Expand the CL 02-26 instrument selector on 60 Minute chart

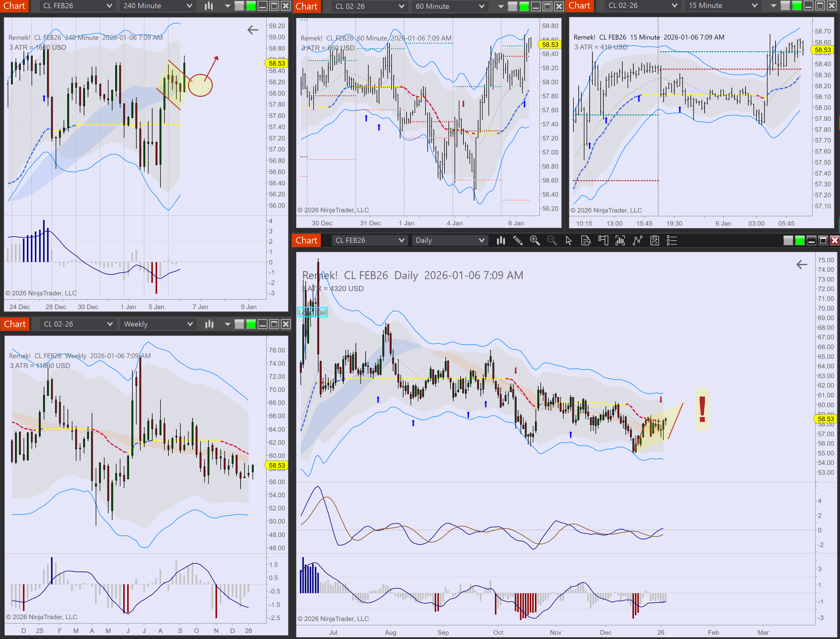point(369,6)
